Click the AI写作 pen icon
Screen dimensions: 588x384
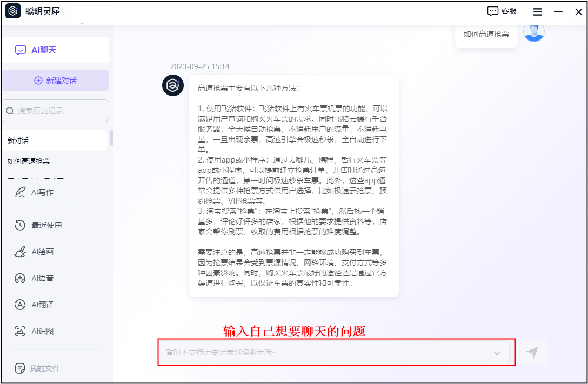(x=21, y=192)
